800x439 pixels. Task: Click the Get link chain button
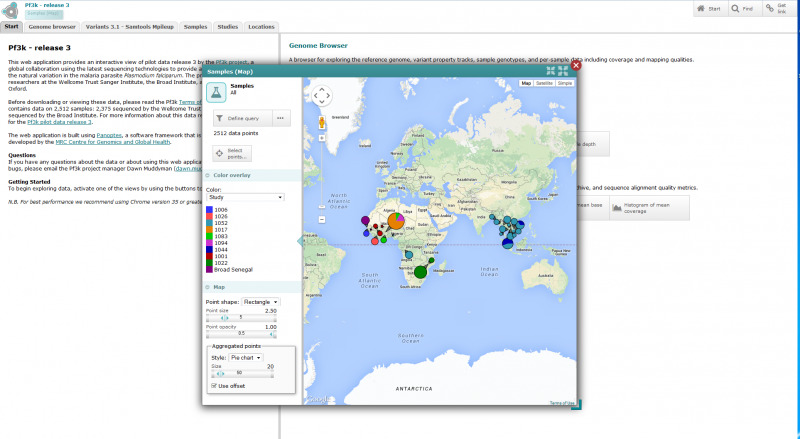point(779,9)
